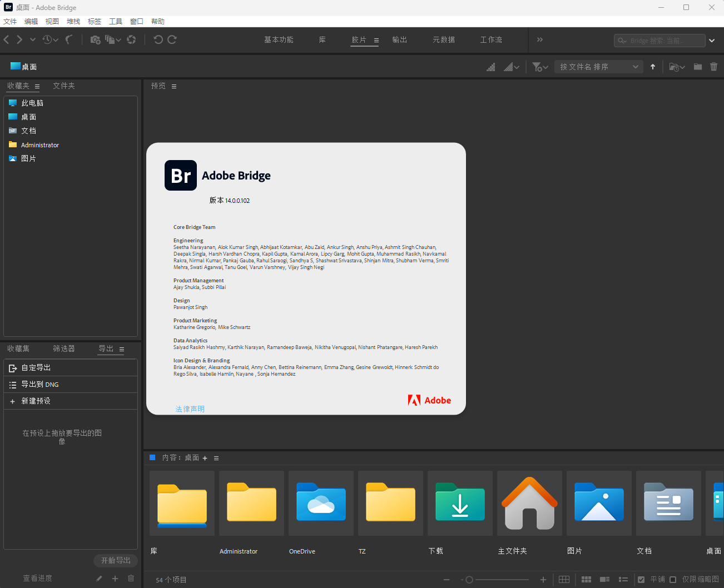Select the 下载 folder thumbnail
This screenshot has width=724, height=588.
click(460, 504)
